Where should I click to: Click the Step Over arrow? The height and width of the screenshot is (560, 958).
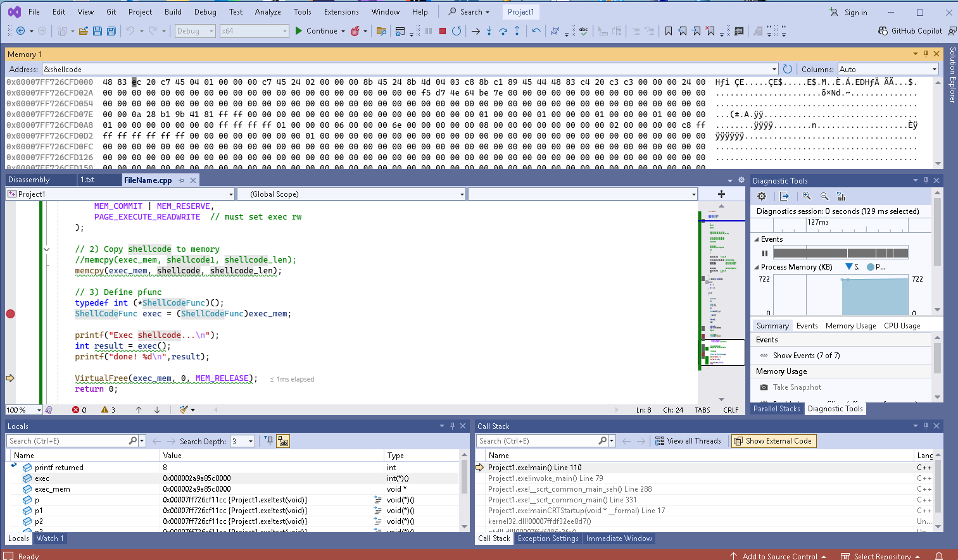pyautogui.click(x=503, y=30)
